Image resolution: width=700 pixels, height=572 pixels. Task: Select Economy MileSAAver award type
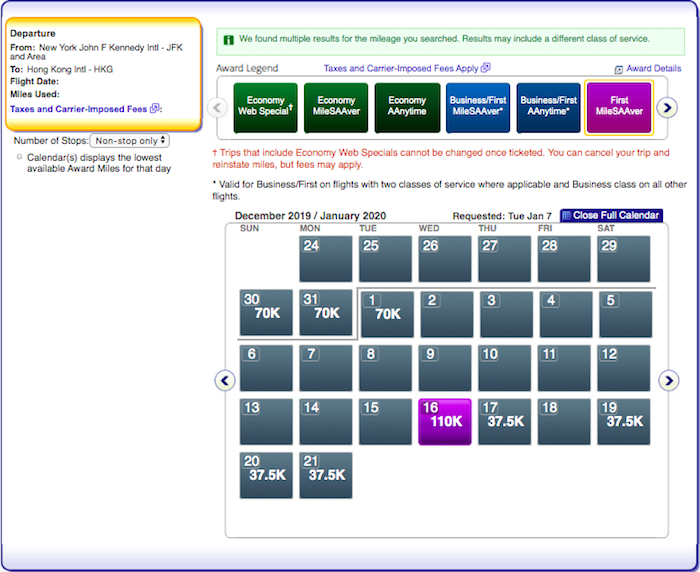point(336,108)
